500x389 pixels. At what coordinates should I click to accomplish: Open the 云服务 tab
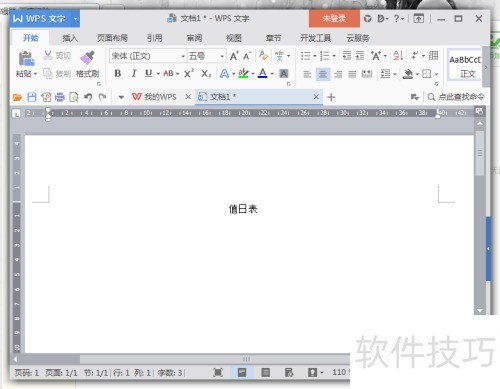point(358,38)
